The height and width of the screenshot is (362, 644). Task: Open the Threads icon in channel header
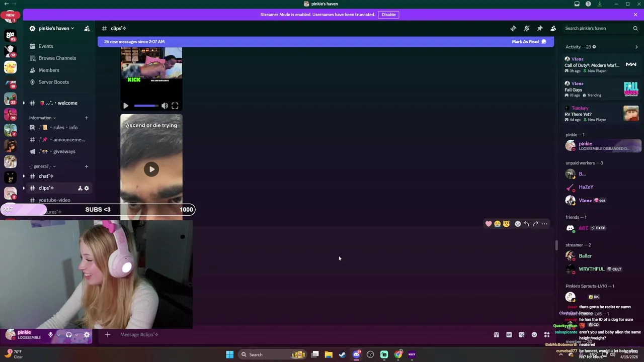click(x=513, y=29)
